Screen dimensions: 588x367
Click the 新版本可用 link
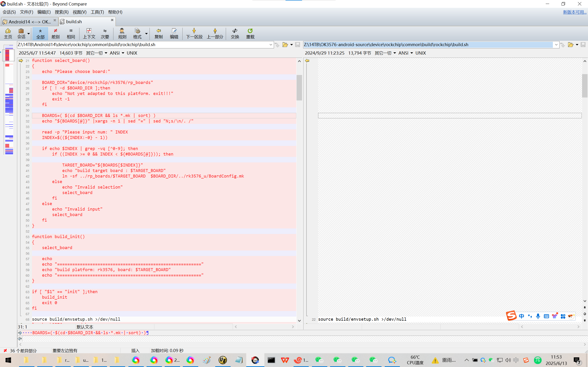point(574,12)
